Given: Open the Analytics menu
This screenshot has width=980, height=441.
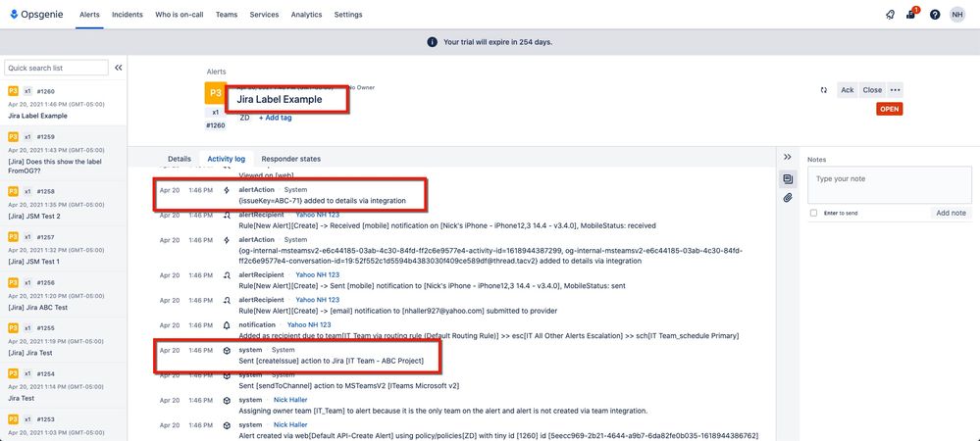Looking at the screenshot, I should tap(306, 15).
